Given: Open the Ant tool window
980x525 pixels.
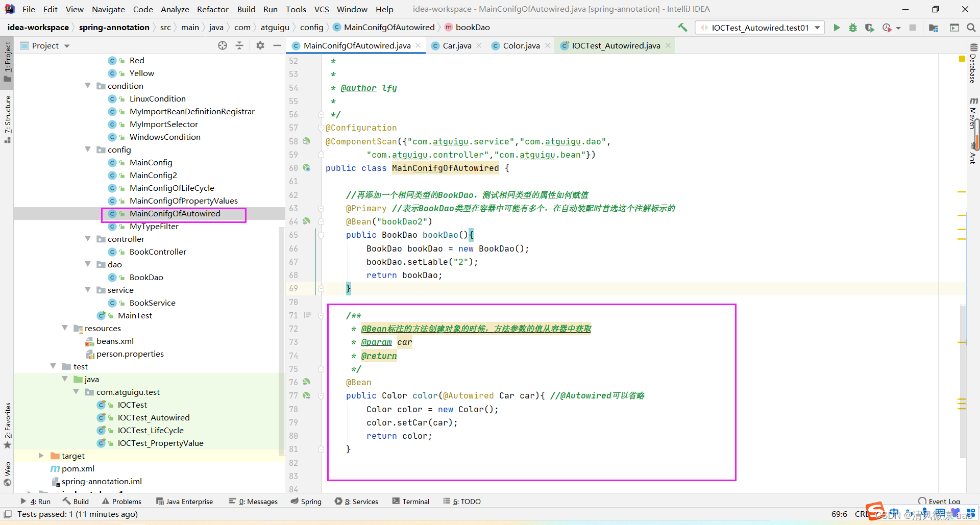Looking at the screenshot, I should [x=973, y=154].
